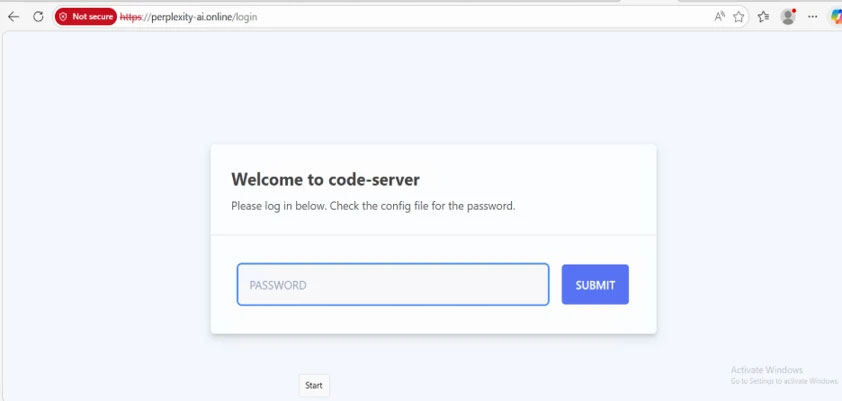Image resolution: width=842 pixels, height=401 pixels.
Task: Click the Start button below the card
Action: point(314,385)
